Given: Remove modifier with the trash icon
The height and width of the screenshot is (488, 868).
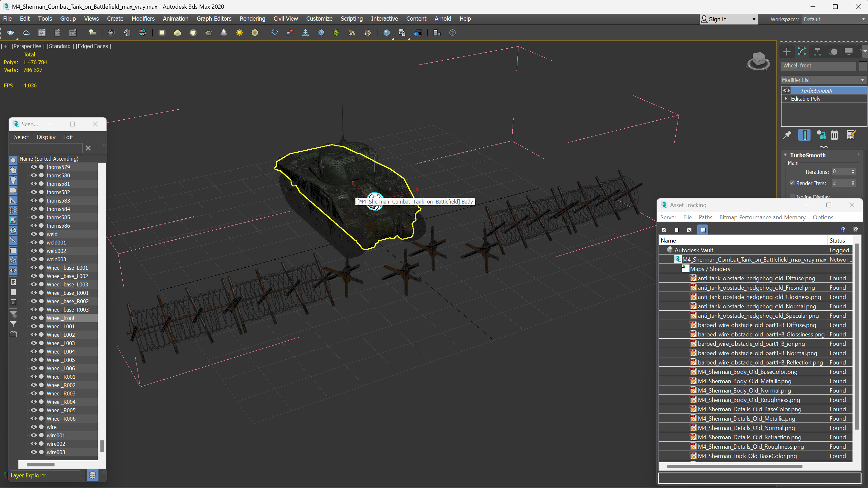Looking at the screenshot, I should point(834,135).
